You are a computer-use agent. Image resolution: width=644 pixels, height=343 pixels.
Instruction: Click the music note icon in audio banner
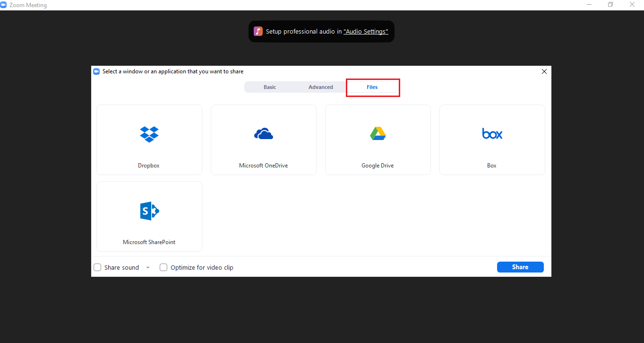click(x=258, y=31)
